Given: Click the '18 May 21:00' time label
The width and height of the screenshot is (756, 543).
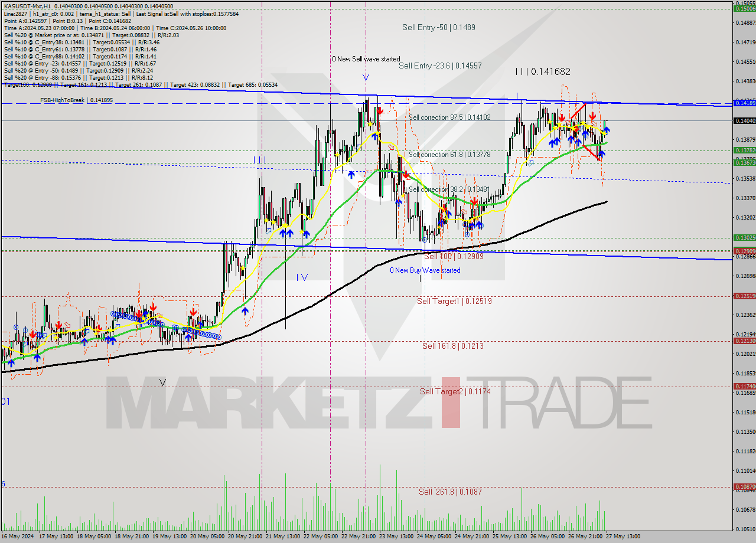Looking at the screenshot, I should click(x=132, y=537).
